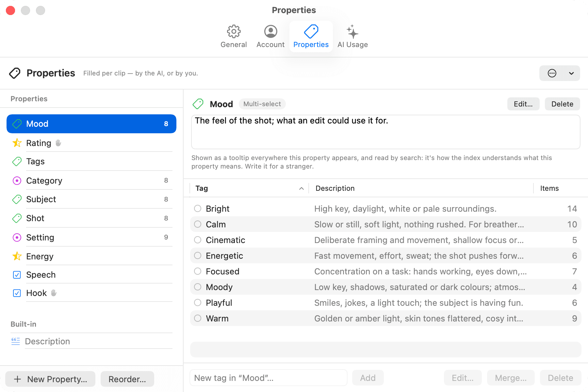Click the bottom Edit… tag button

[463, 378]
